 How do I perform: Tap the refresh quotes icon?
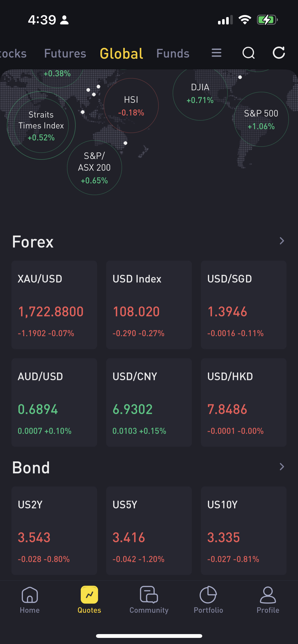click(x=279, y=53)
